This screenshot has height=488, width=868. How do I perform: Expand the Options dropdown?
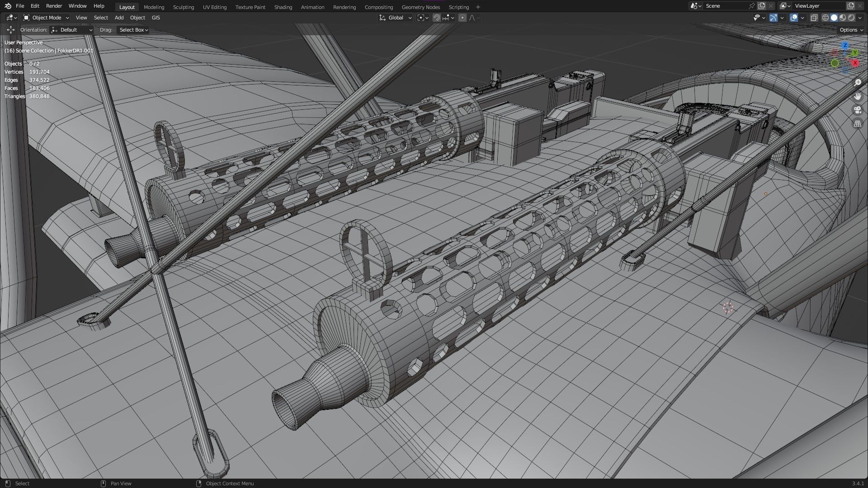pos(851,30)
